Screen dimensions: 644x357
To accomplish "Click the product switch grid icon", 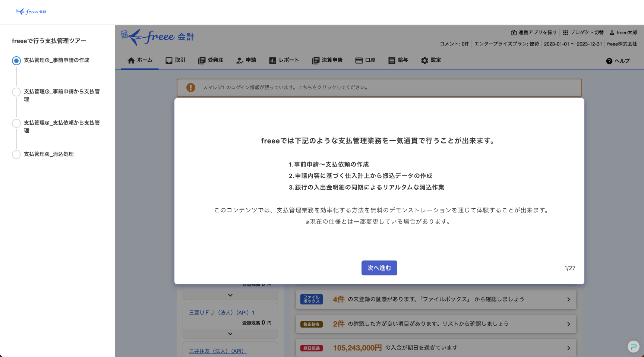I will coord(566,33).
